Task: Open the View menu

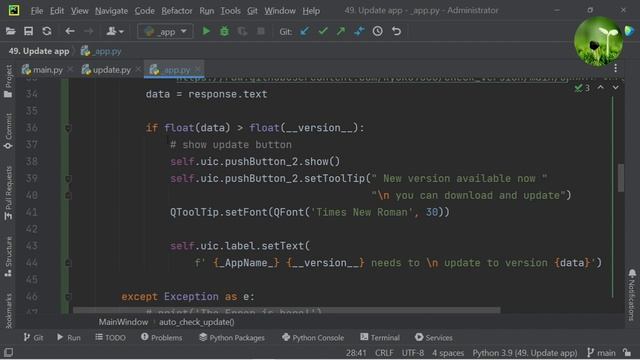Action: pyautogui.click(x=80, y=11)
